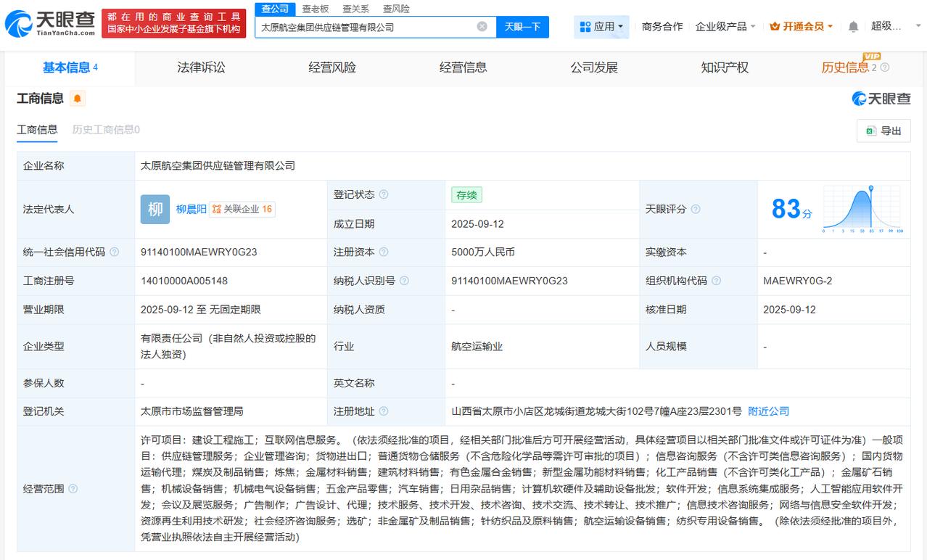
Task: Clear the search box text
Action: pyautogui.click(x=482, y=27)
